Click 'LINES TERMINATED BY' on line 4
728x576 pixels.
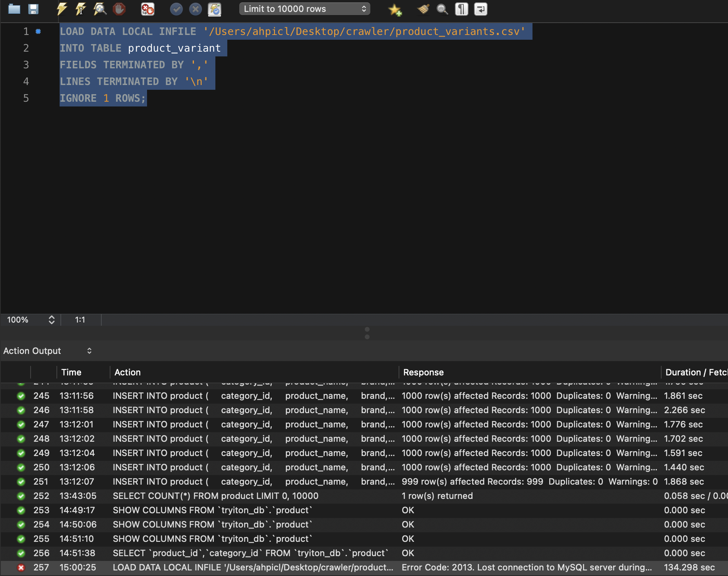click(x=118, y=81)
